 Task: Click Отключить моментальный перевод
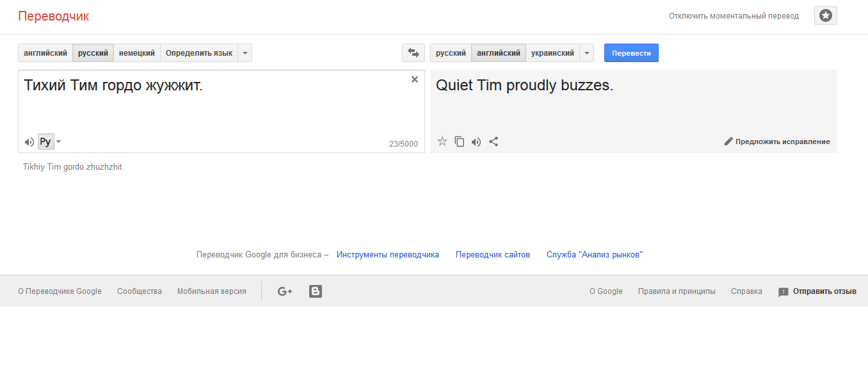coord(734,16)
